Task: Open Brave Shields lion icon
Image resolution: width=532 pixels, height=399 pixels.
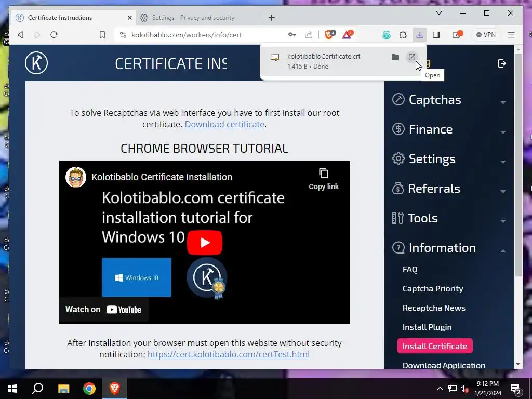Action: pyautogui.click(x=329, y=34)
